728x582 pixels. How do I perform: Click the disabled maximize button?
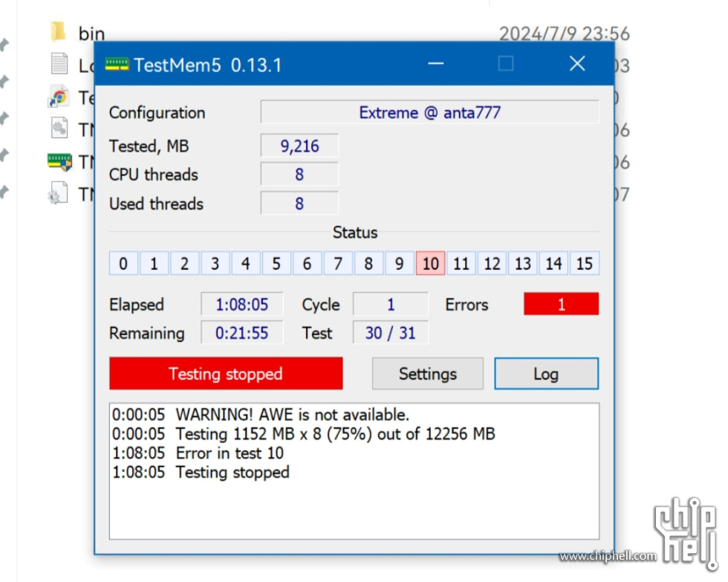(506, 64)
